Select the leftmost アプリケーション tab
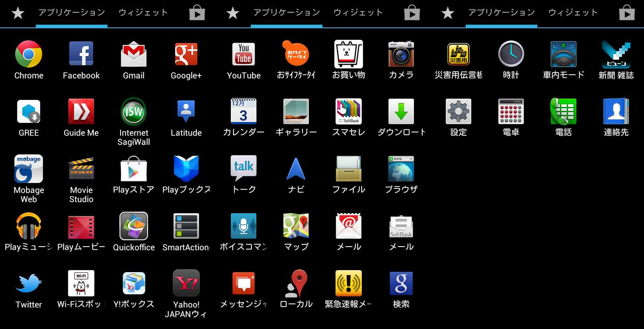Screen dimensions: 644x329 (x=72, y=13)
